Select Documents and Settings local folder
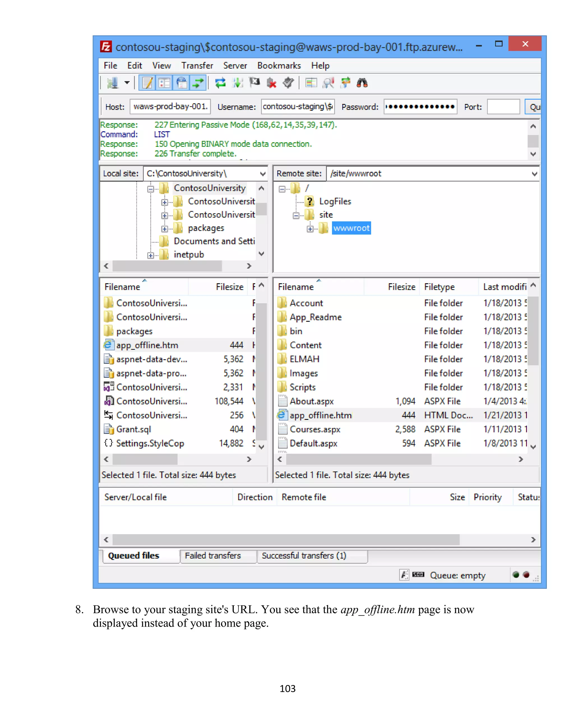 point(214,241)
